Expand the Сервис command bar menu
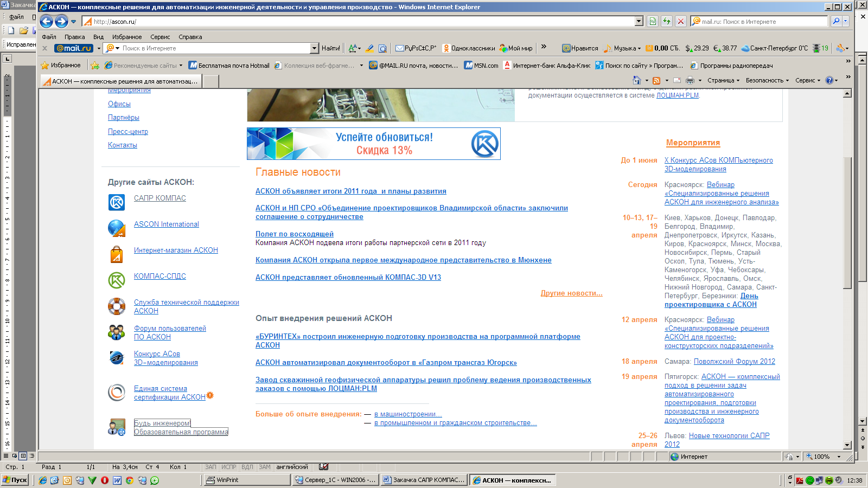This screenshot has width=868, height=488. point(808,80)
